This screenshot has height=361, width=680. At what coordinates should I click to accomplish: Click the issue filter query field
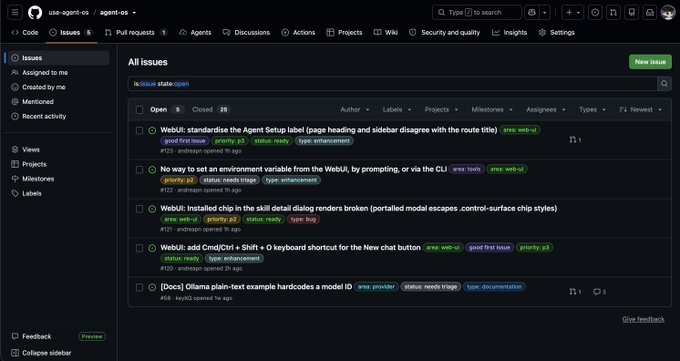coord(392,84)
